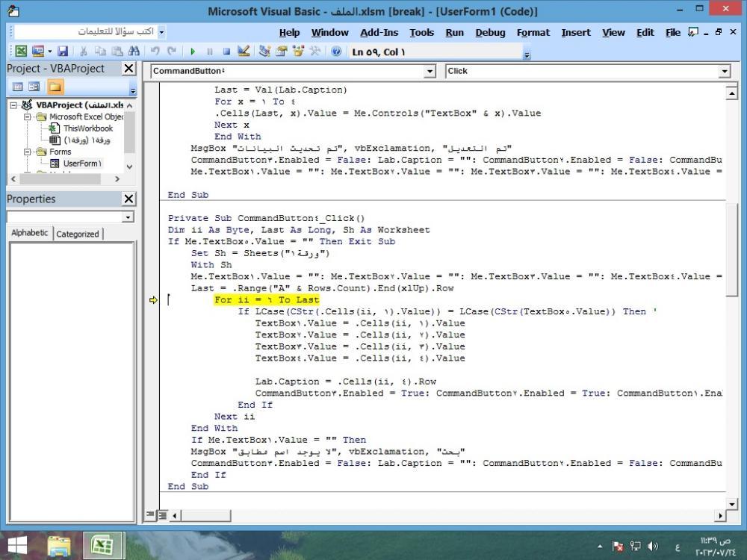
Task: Open the View menu
Action: [613, 32]
